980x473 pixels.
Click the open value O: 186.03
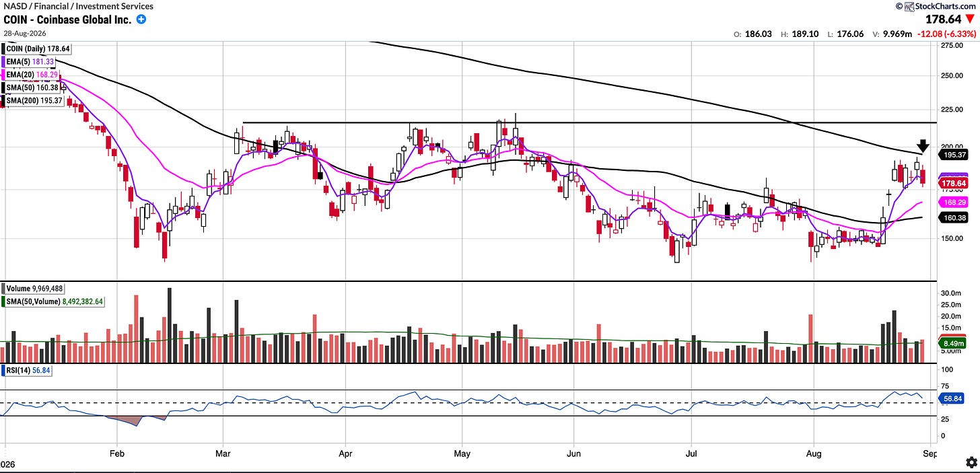tap(753, 34)
